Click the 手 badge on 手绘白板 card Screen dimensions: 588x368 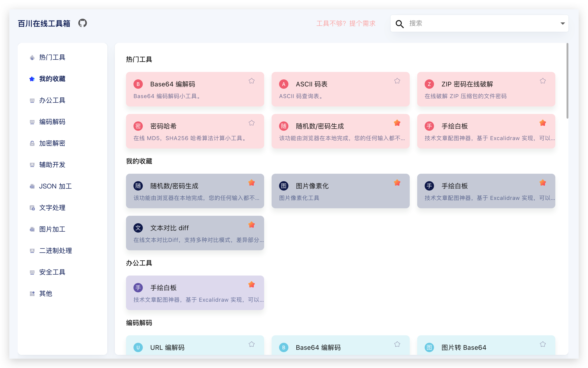[x=429, y=126]
